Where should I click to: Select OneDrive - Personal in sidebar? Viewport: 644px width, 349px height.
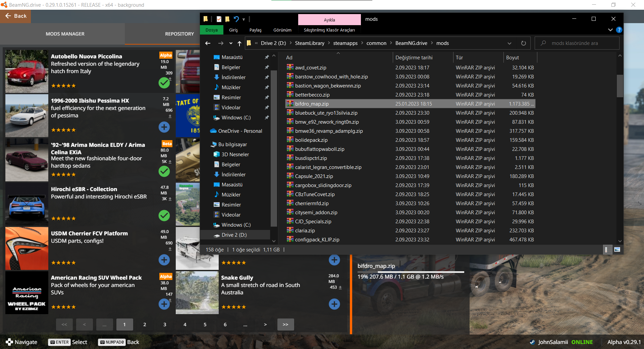click(x=240, y=131)
